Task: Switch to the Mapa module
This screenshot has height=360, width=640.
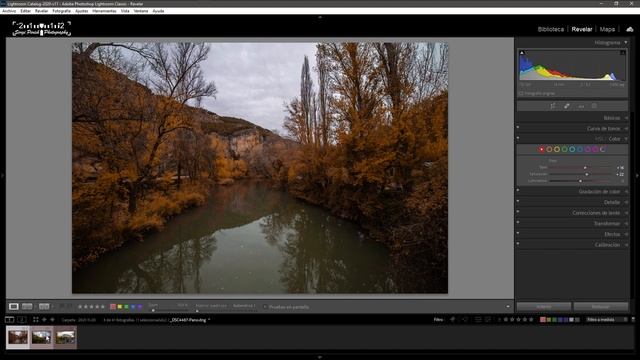Action: pyautogui.click(x=607, y=29)
